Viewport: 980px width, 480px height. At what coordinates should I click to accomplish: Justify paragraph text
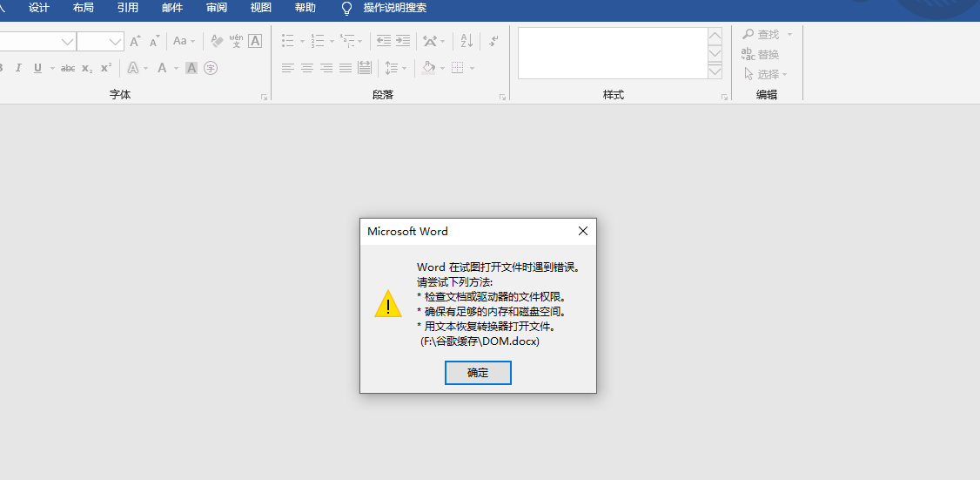346,68
